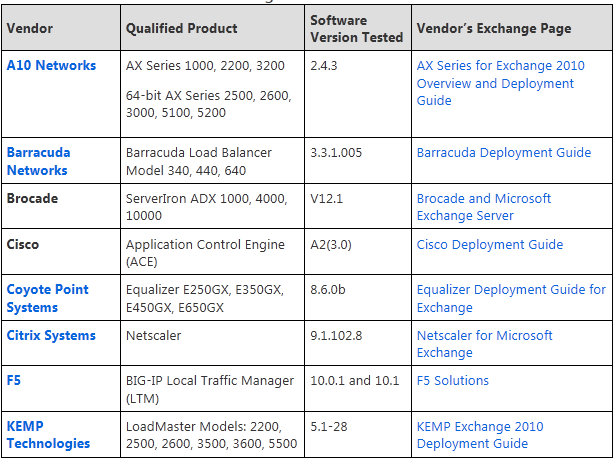Open the Cisco Deployment Guide link

[x=489, y=244]
